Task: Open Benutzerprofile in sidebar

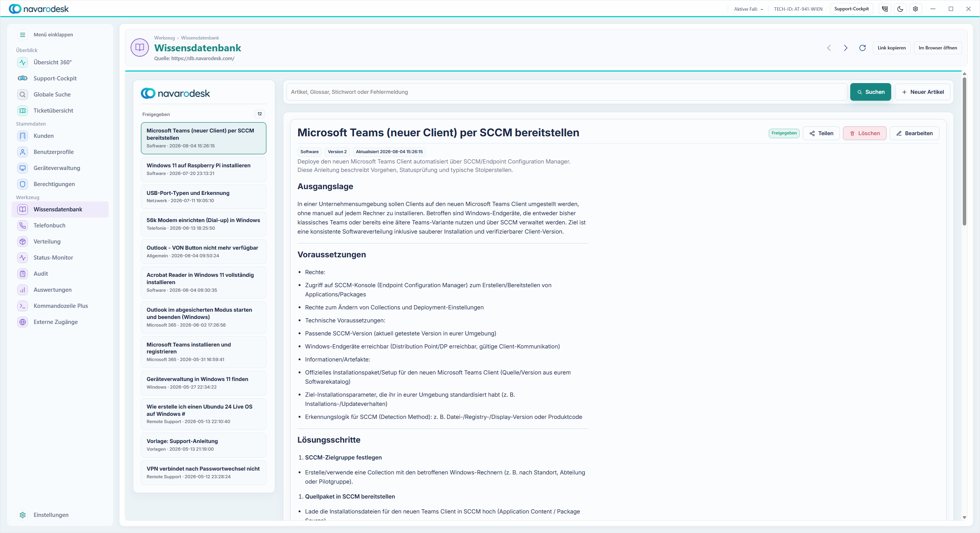Action: point(60,152)
